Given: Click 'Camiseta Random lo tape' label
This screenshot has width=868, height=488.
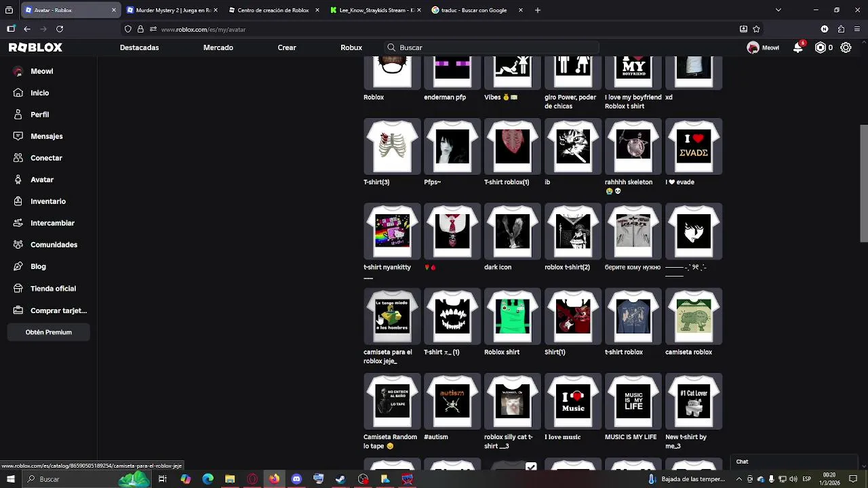Looking at the screenshot, I should pos(390,441).
